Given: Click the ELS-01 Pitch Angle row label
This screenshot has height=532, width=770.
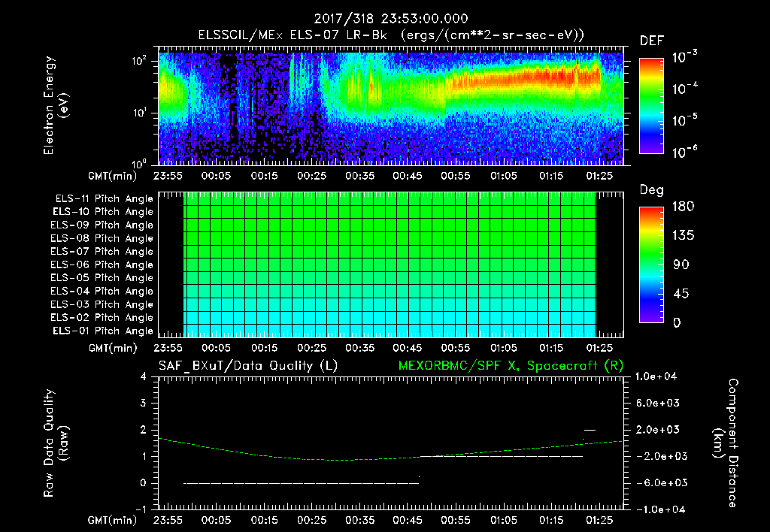Looking at the screenshot, I should pos(103,331).
